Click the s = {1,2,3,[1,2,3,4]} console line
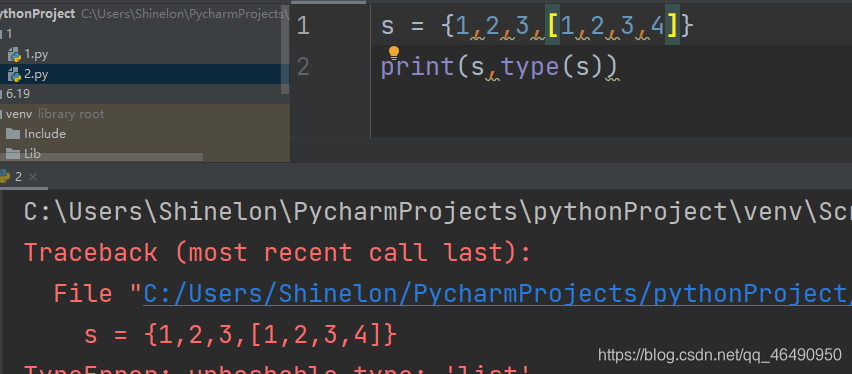 [x=240, y=335]
